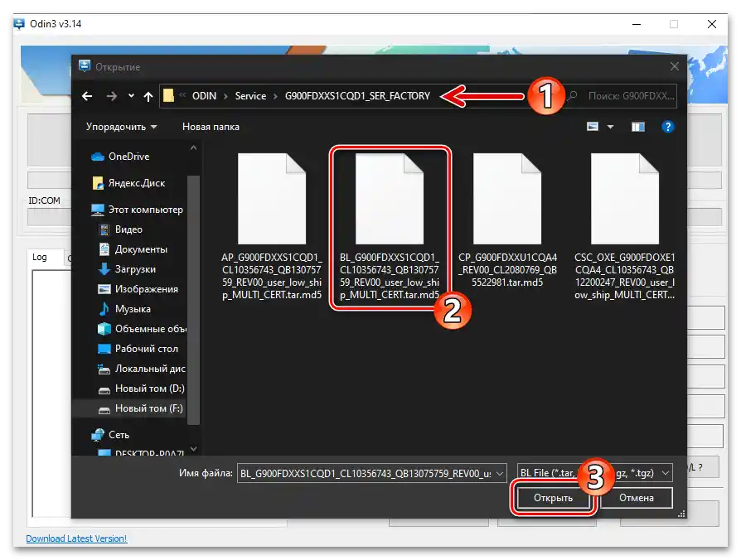Click the Имя файла input field
Image resolution: width=741 pixels, height=560 pixels.
point(366,473)
